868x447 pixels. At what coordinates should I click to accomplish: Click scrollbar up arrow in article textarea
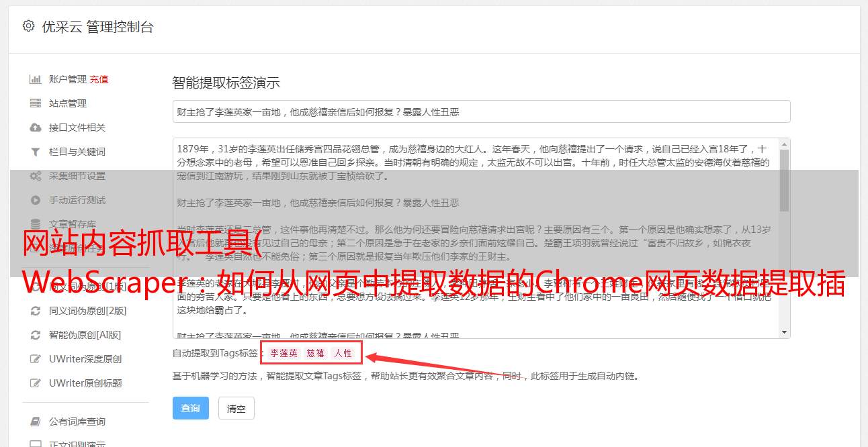tap(784, 144)
